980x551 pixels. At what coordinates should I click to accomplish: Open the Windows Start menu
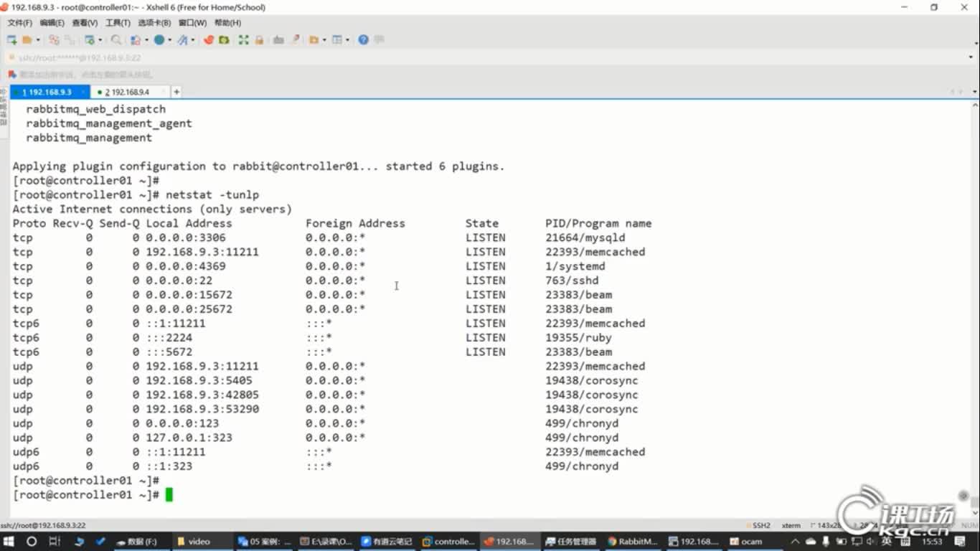tap(10, 542)
